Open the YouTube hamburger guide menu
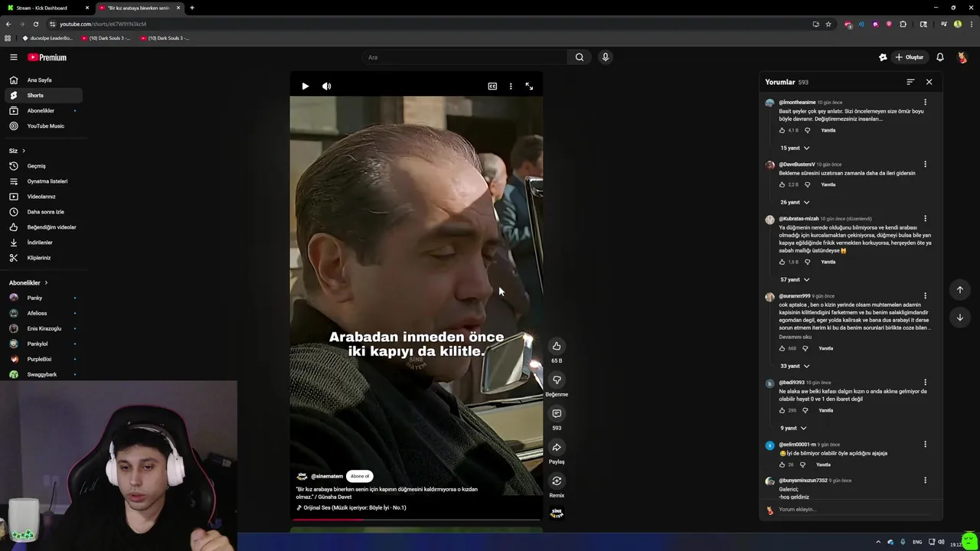The width and height of the screenshot is (980, 551). tap(13, 57)
